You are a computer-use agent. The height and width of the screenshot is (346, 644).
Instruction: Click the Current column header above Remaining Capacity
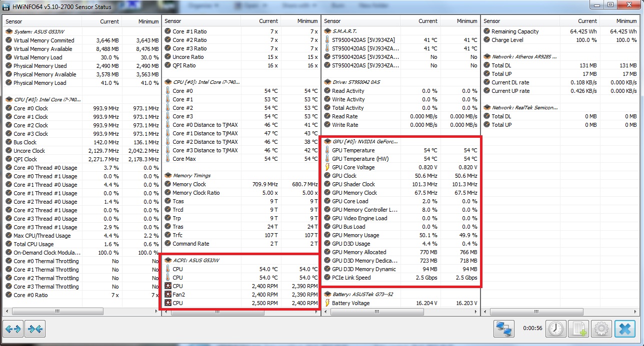[580, 21]
